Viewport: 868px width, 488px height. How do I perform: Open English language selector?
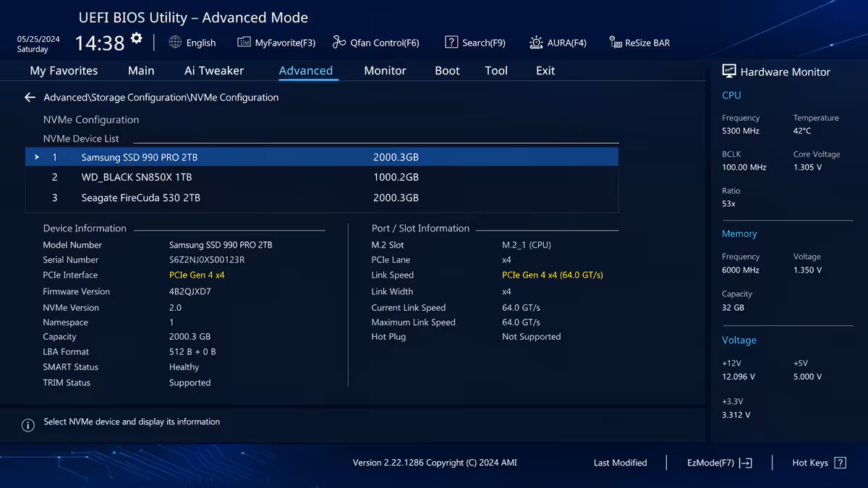(201, 43)
